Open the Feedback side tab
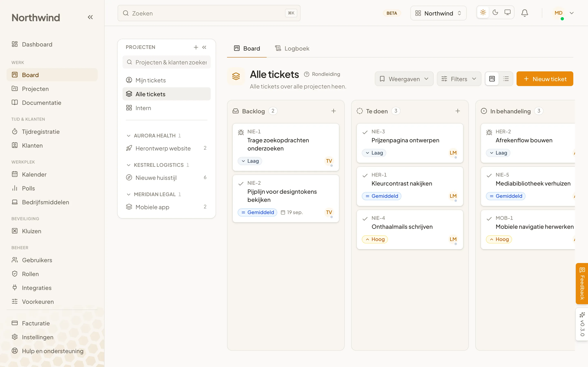Viewport: 588px width, 367px height. (582, 283)
